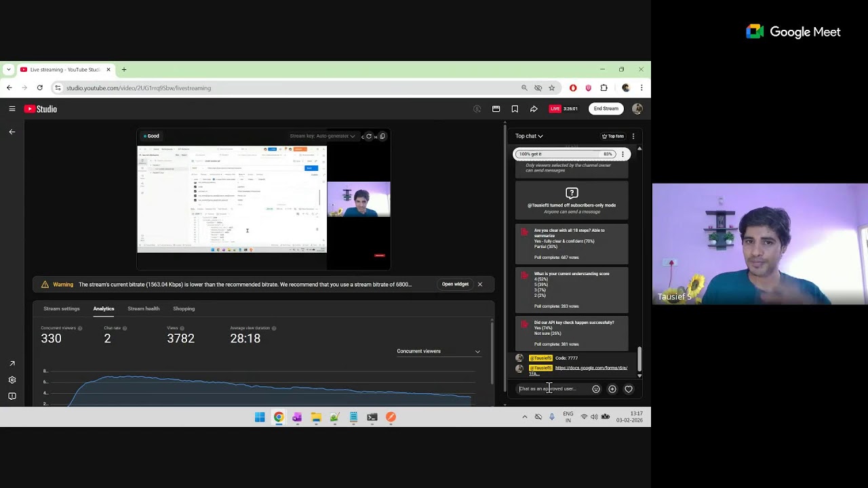Screen dimensions: 868x488
Task: Open the Concurrent viewers chart dropdown
Action: pos(439,351)
